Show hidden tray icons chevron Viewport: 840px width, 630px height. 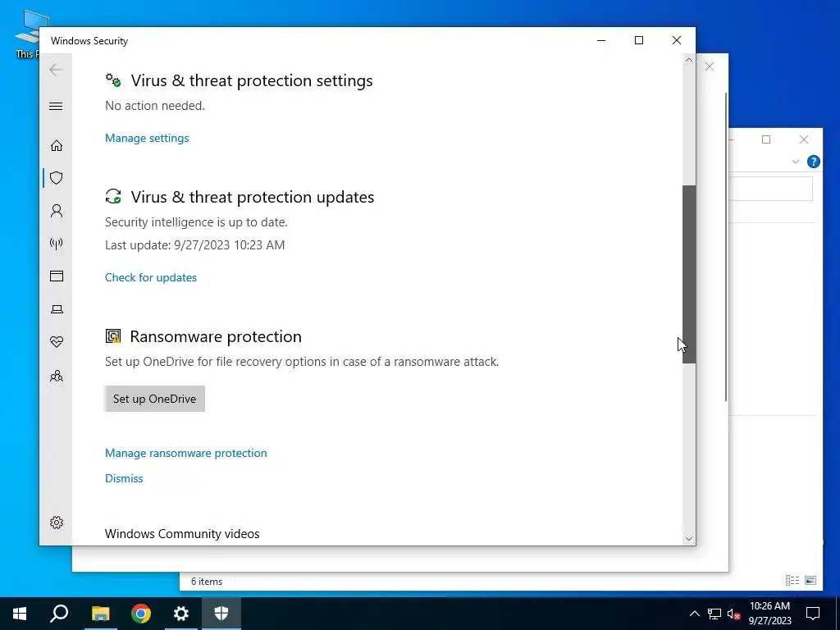click(694, 614)
